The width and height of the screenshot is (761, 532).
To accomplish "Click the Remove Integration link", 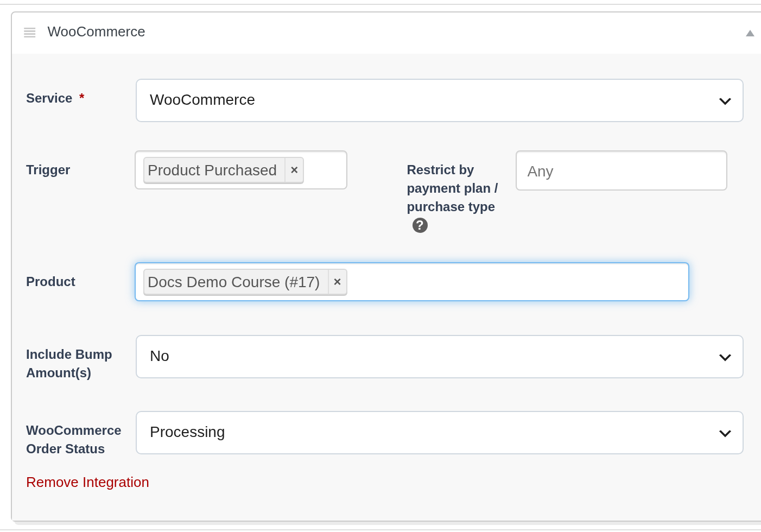I will (87, 482).
